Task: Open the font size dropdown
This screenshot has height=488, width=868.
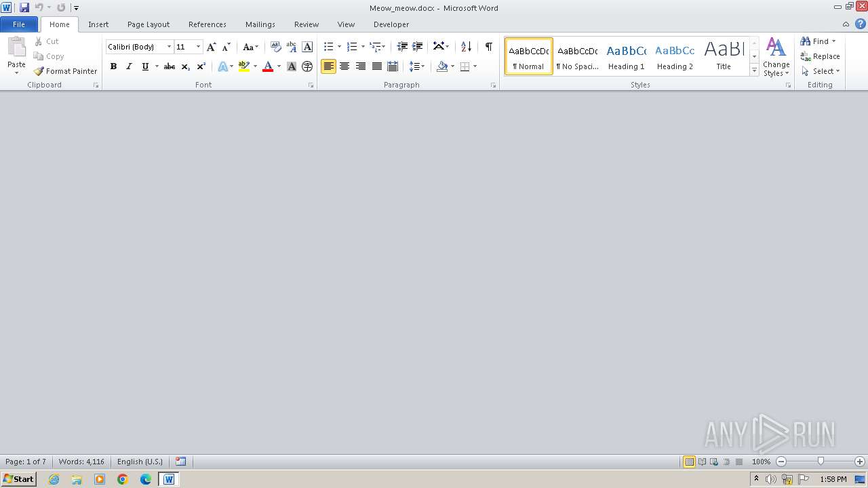Action: tap(198, 47)
